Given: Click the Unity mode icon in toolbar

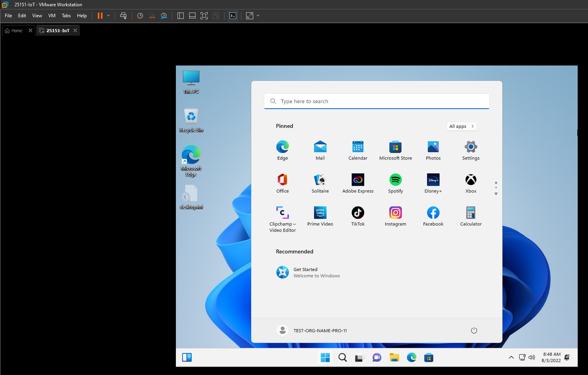Looking at the screenshot, I should click(216, 15).
